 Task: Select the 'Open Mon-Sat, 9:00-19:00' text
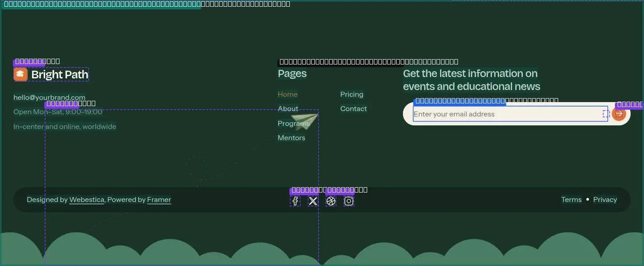pyautogui.click(x=58, y=112)
